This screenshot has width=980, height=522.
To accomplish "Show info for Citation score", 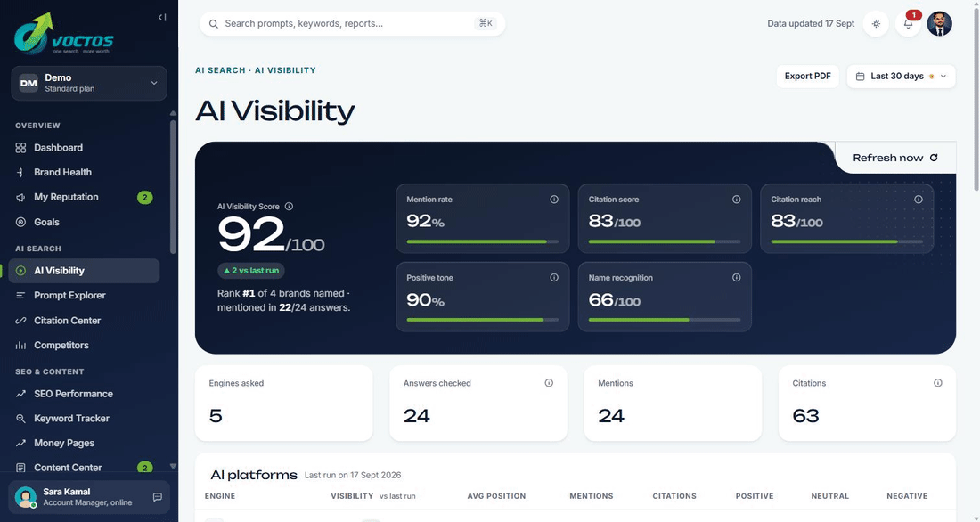I will [x=736, y=200].
